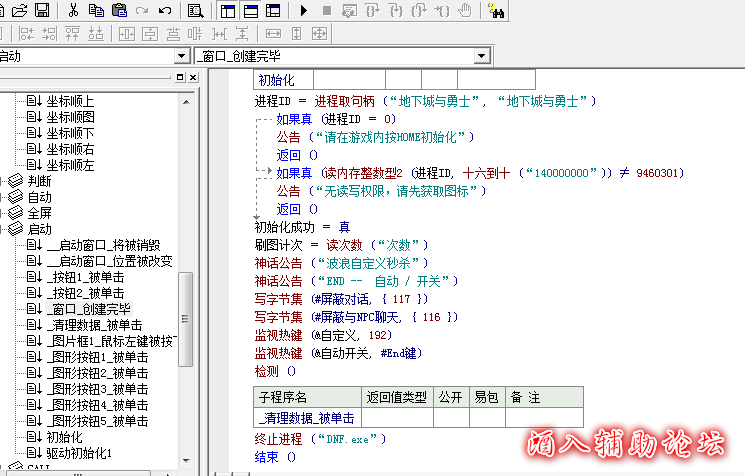Click the Cut scissors icon
Viewport: 745px width, 476px height.
coord(73,10)
